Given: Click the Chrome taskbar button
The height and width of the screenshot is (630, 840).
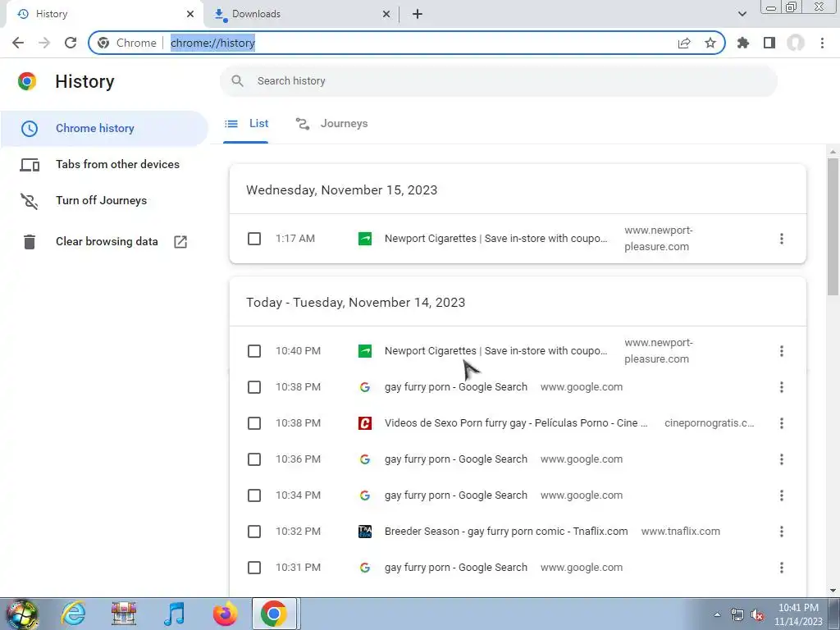Looking at the screenshot, I should (274, 614).
